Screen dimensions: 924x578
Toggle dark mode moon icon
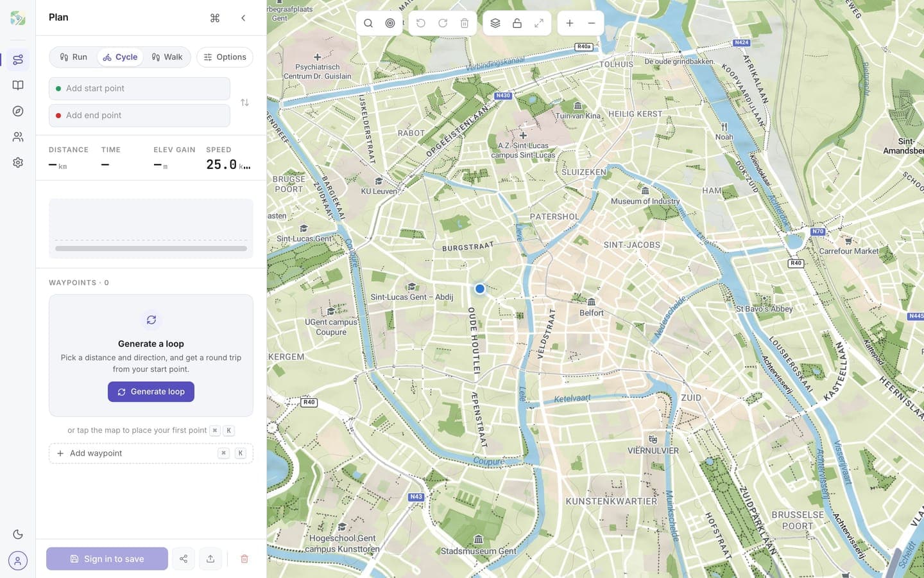tap(18, 534)
